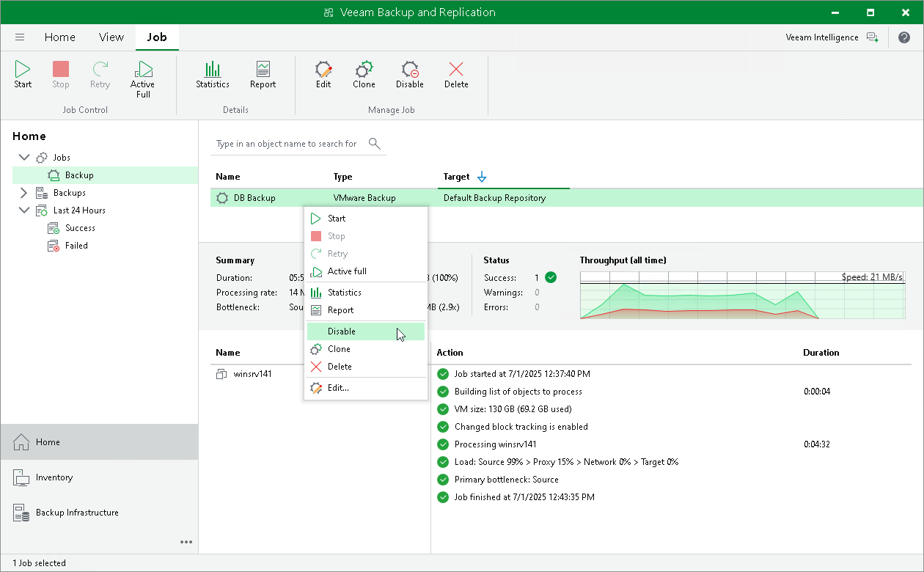Image resolution: width=924 pixels, height=572 pixels.
Task: Open the Inventory navigation view
Action: (99, 477)
